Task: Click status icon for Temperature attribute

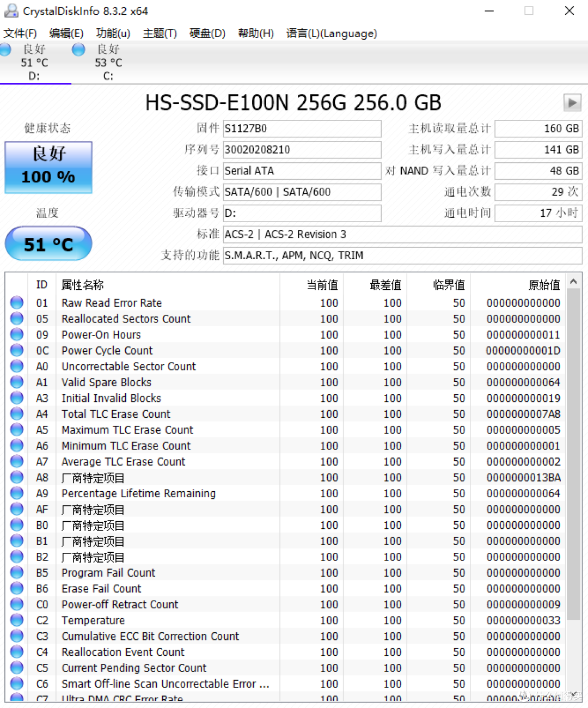Action: [17, 620]
